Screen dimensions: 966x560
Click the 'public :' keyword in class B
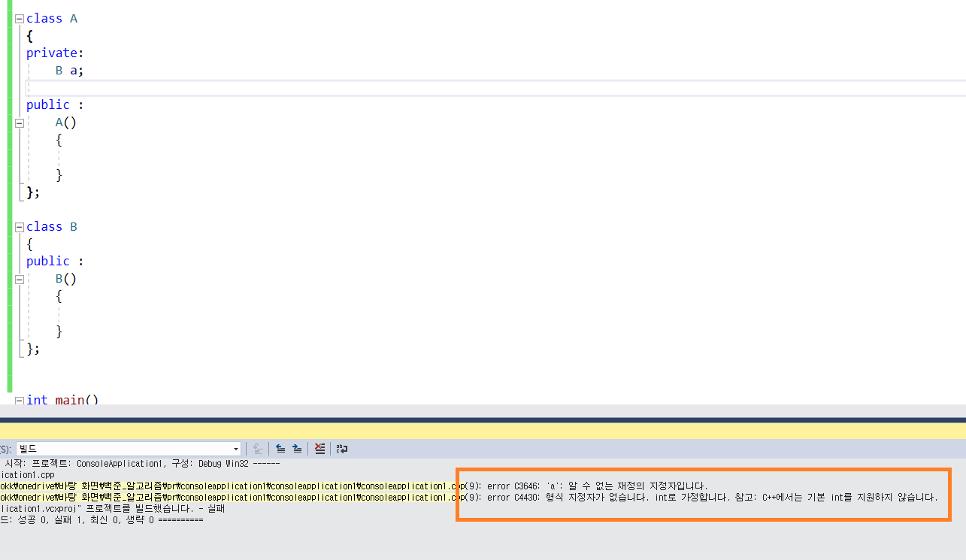(55, 262)
